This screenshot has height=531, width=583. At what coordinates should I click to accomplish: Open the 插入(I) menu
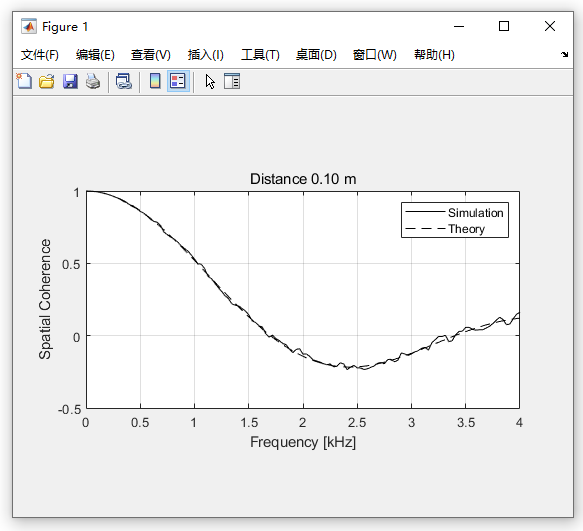[206, 55]
